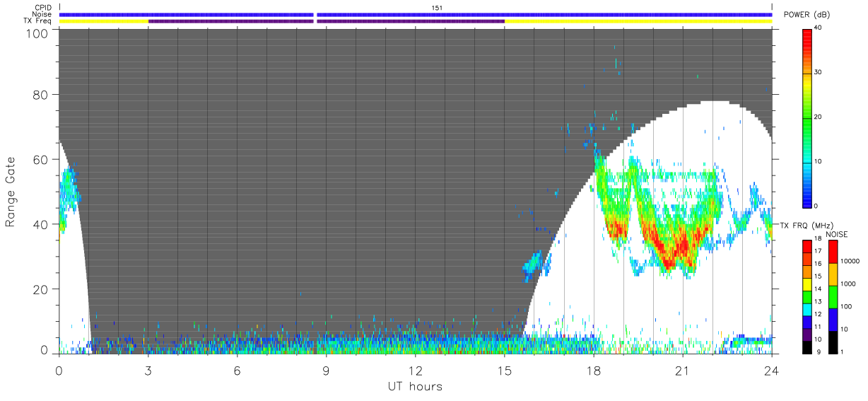Click the "Range Gate" axis title
The width and height of the screenshot is (868, 401).
click(10, 192)
